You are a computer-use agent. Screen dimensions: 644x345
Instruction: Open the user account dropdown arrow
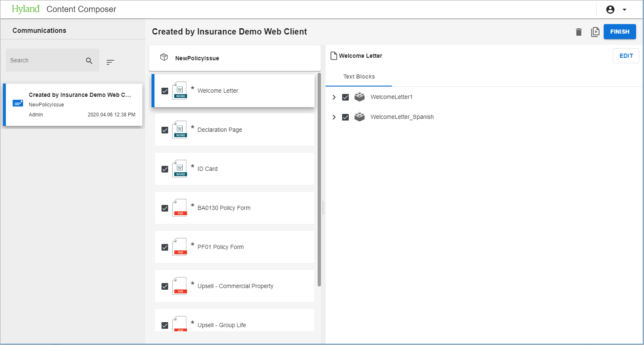point(624,10)
